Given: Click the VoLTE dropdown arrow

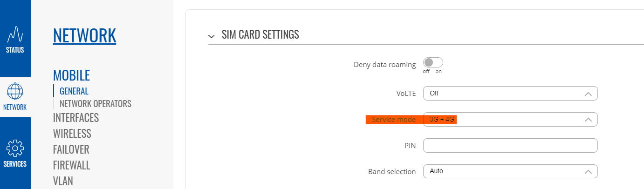Looking at the screenshot, I should pos(588,94).
